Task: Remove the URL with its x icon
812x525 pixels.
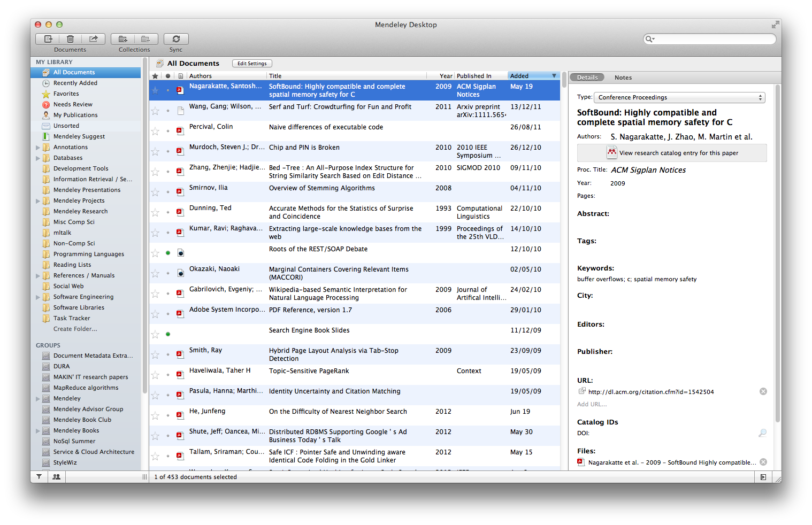Action: (x=763, y=391)
